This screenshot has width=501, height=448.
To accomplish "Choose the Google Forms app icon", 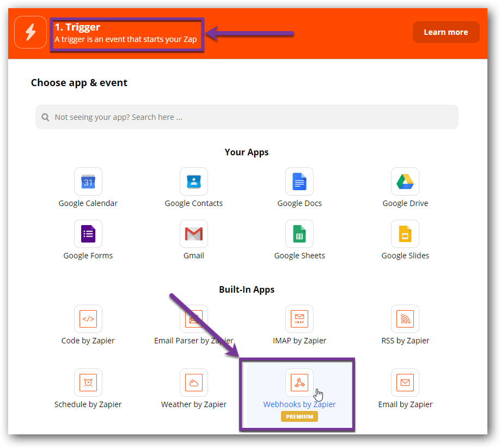I will click(x=88, y=234).
